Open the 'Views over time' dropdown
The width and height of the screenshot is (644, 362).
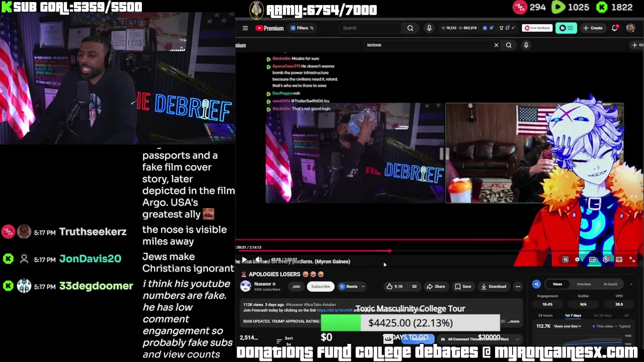[567, 326]
